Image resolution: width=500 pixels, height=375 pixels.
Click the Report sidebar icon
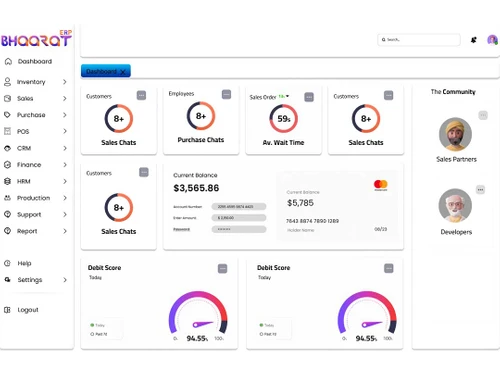click(7, 231)
